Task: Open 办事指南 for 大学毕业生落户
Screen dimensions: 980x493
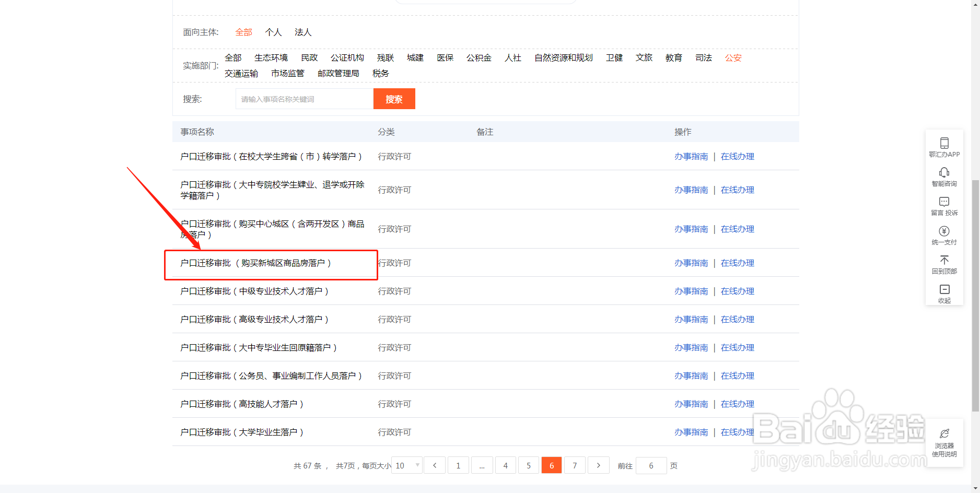Action: point(691,432)
